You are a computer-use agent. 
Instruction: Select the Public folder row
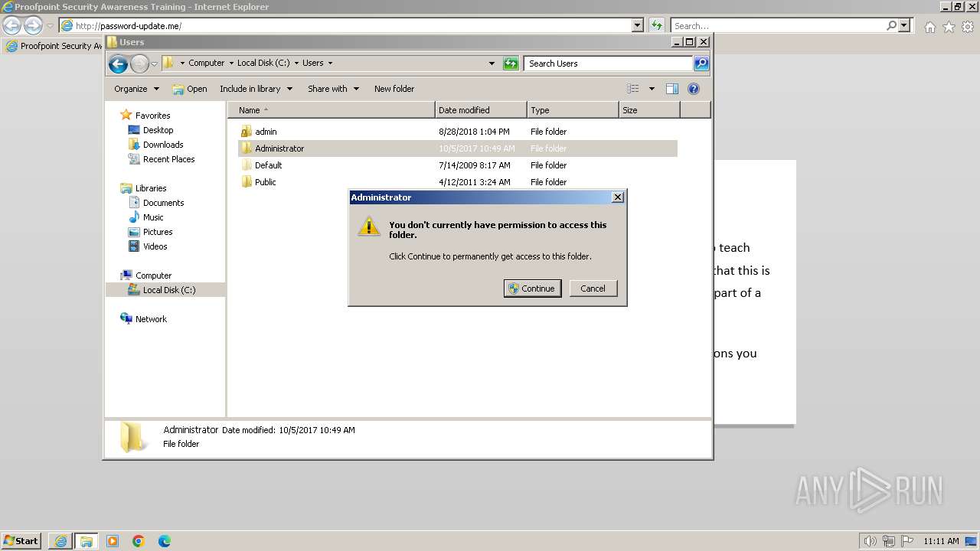point(458,182)
